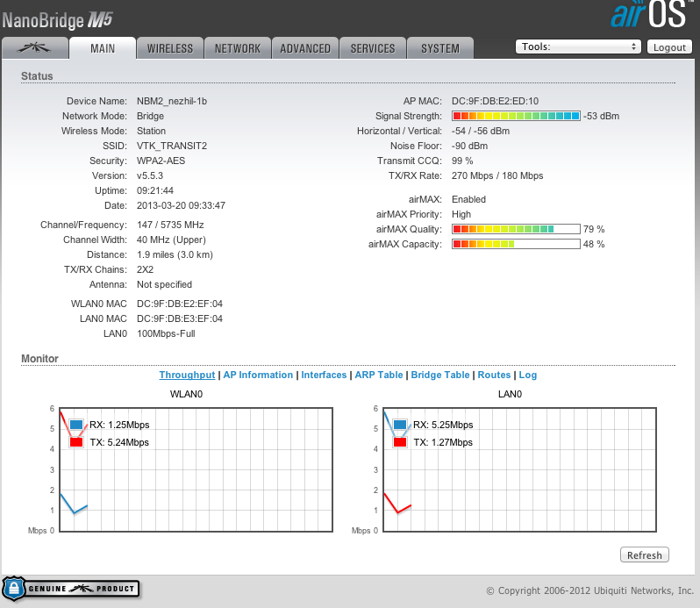Click the frequency value 147 / 5735 MHz
Viewport: 700px width, 608px height.
(170, 225)
